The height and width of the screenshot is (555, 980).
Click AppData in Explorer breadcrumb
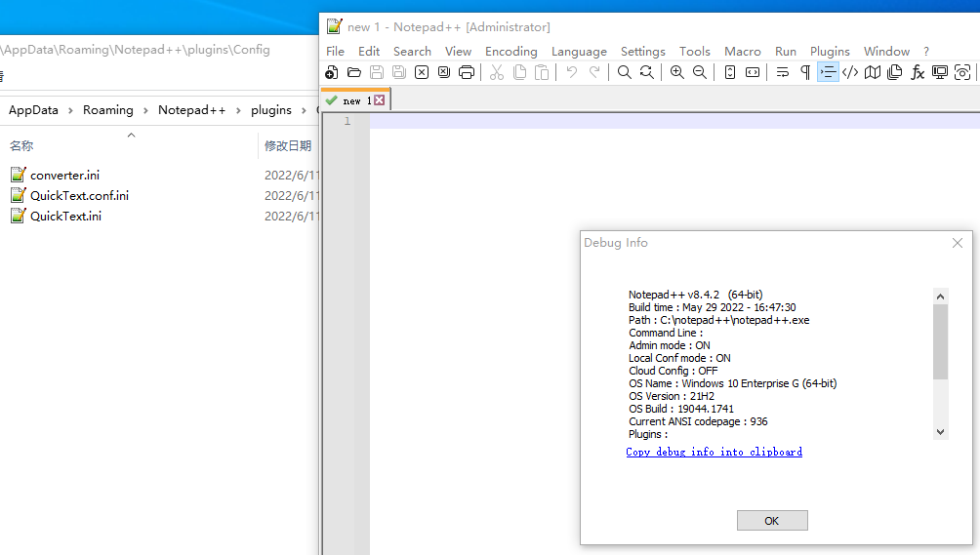click(33, 110)
